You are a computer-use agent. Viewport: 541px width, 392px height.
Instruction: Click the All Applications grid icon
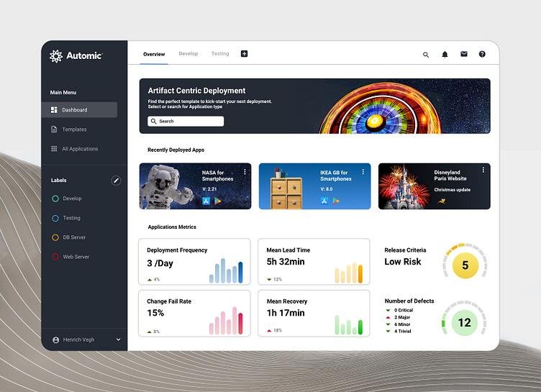[x=54, y=149]
